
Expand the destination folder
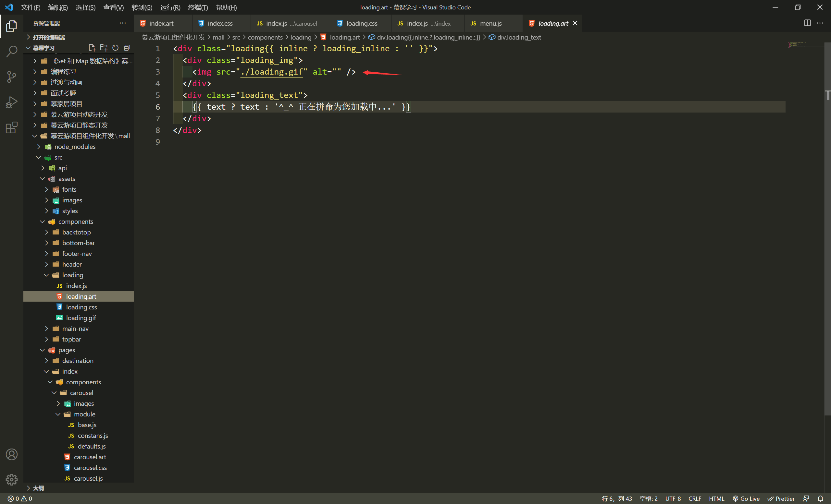[x=78, y=360]
